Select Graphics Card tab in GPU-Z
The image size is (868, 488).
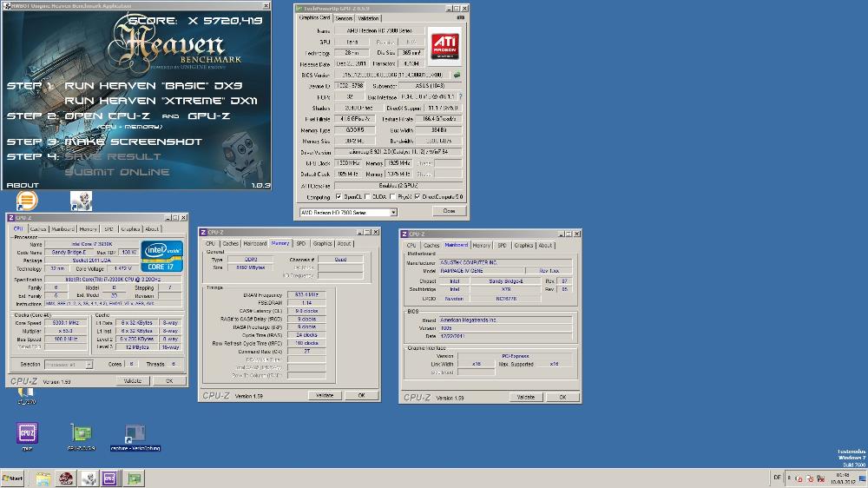click(x=314, y=17)
